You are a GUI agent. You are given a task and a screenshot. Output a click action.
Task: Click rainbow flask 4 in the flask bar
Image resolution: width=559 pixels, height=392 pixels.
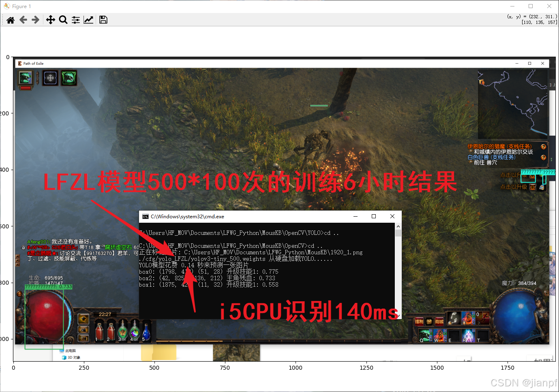tap(135, 330)
